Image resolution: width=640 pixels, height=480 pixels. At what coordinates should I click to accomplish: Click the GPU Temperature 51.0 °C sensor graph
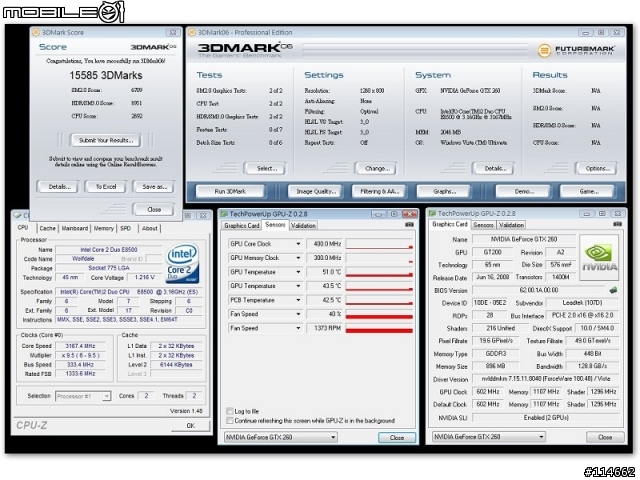(379, 272)
